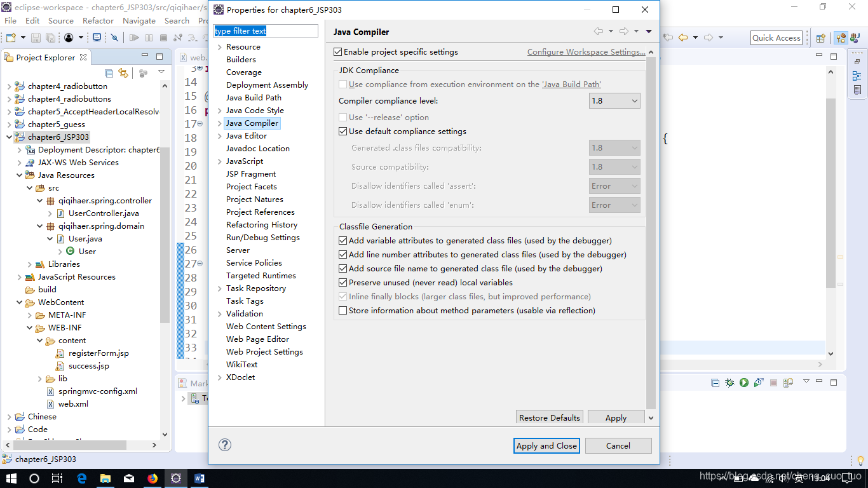Click the Quick Access search field
Screen dimensions: 868x488
776,38
